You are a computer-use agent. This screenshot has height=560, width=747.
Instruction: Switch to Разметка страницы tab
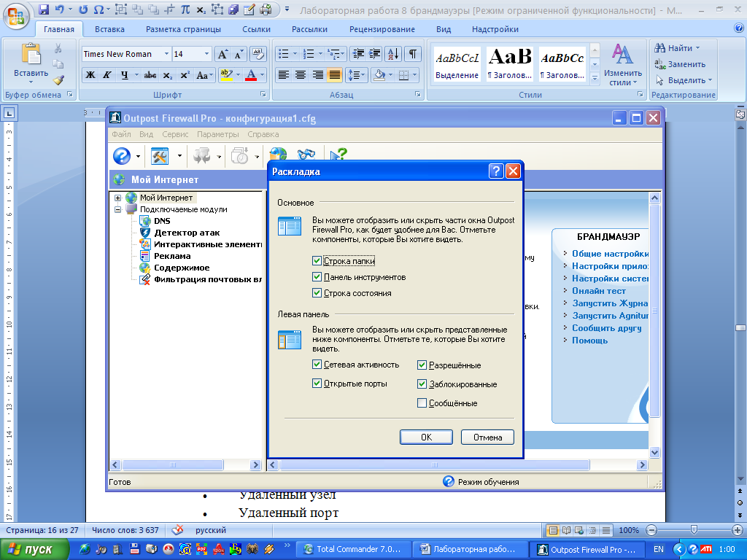[183, 29]
